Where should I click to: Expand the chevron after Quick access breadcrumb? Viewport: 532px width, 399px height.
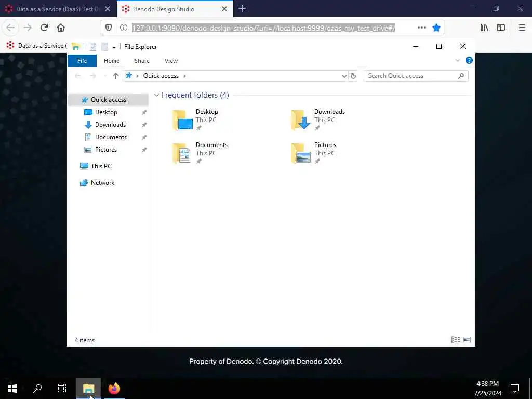[184, 76]
